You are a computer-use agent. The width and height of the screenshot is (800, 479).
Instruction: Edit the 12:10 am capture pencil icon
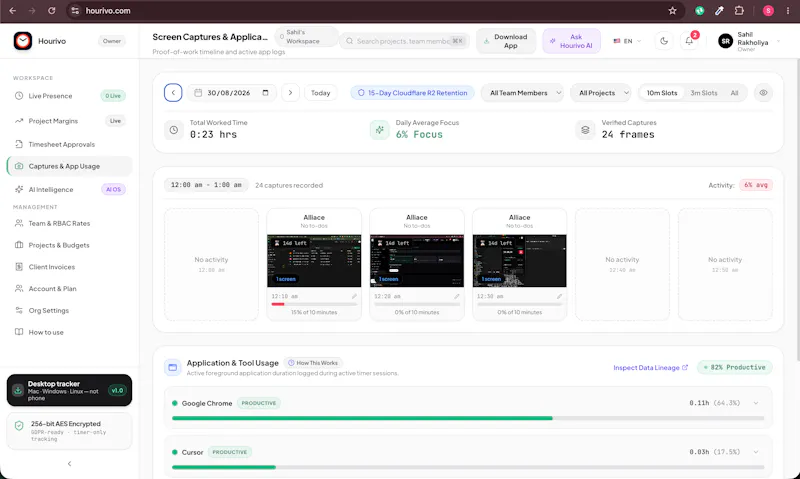click(x=354, y=296)
